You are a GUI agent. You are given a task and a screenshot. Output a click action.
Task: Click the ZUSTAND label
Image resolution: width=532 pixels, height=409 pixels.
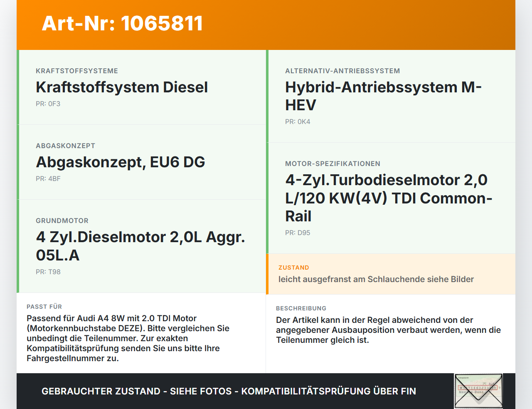294,268
